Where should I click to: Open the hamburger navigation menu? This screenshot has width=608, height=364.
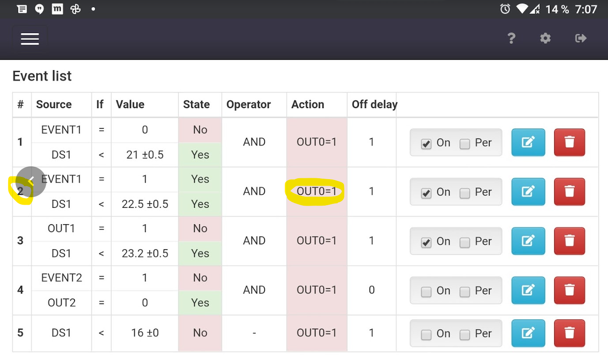(30, 39)
